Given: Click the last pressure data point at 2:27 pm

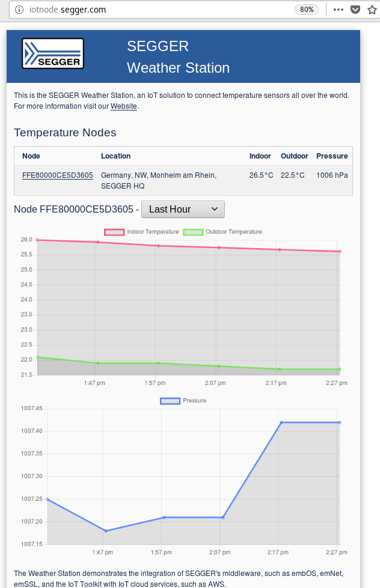Looking at the screenshot, I should pyautogui.click(x=340, y=423).
